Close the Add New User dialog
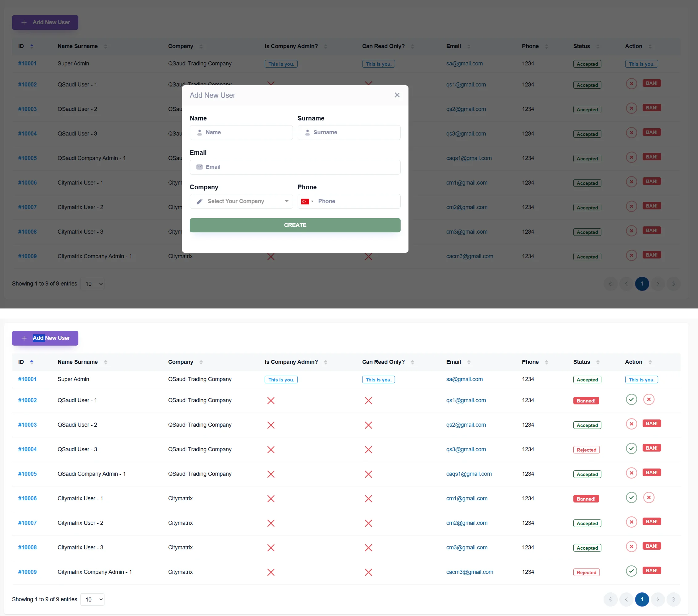The height and width of the screenshot is (616, 698). (x=397, y=95)
